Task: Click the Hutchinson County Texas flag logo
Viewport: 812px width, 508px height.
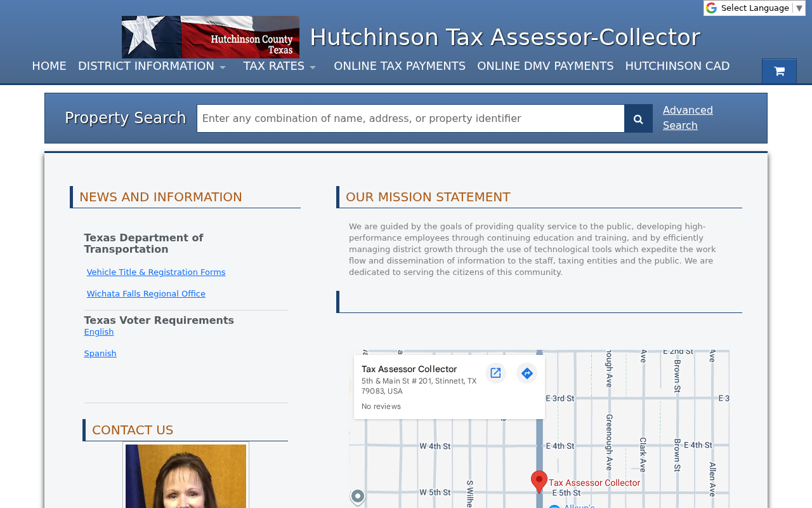Action: (211, 37)
